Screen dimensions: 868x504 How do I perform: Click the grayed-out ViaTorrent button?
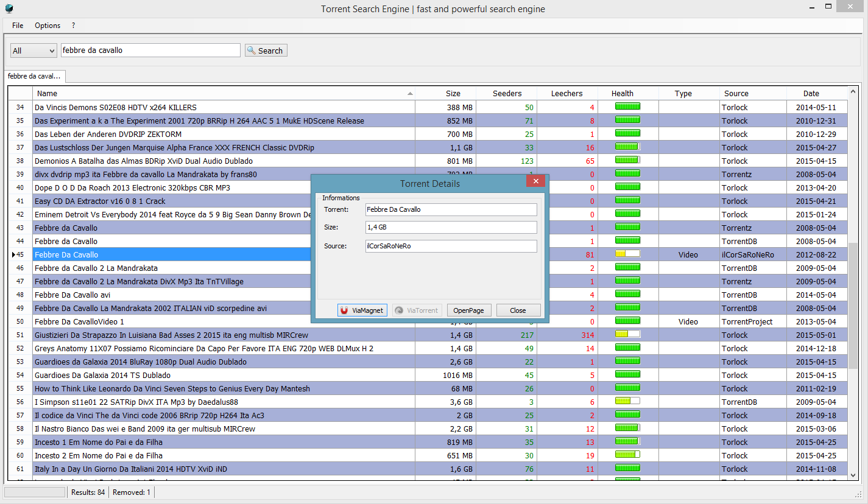tap(417, 310)
